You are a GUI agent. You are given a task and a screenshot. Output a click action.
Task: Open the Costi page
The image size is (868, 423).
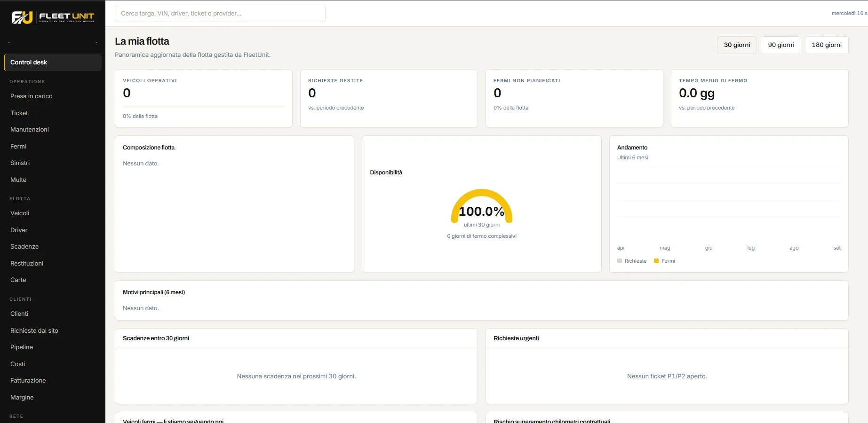(53, 364)
